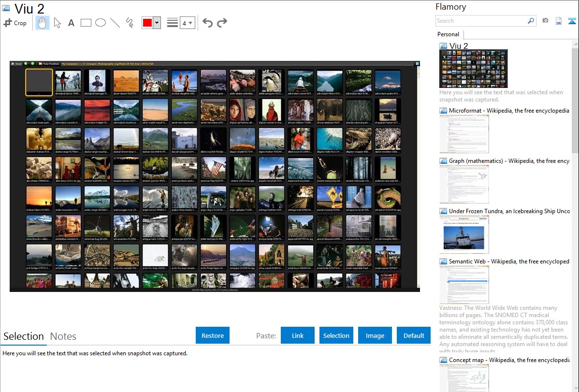Expand the Microformat Wikipedia snapshot entry
Viewport: 579px width, 392px height.
pyautogui.click(x=509, y=111)
